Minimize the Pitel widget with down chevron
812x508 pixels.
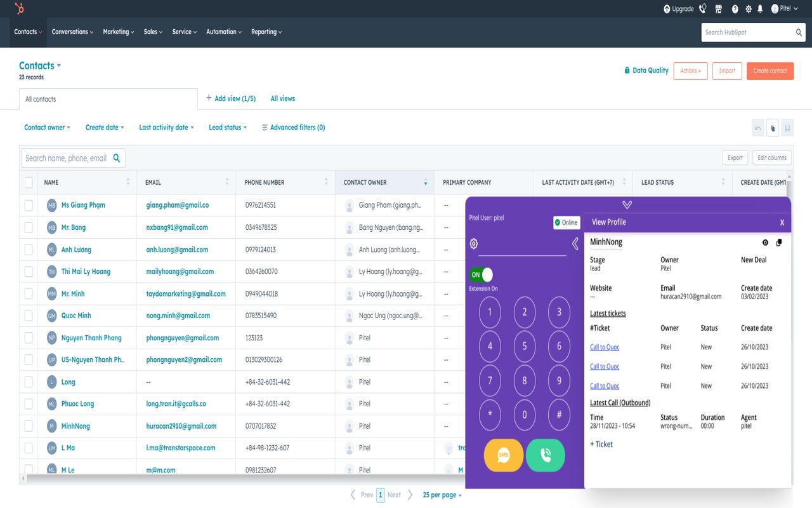(627, 204)
